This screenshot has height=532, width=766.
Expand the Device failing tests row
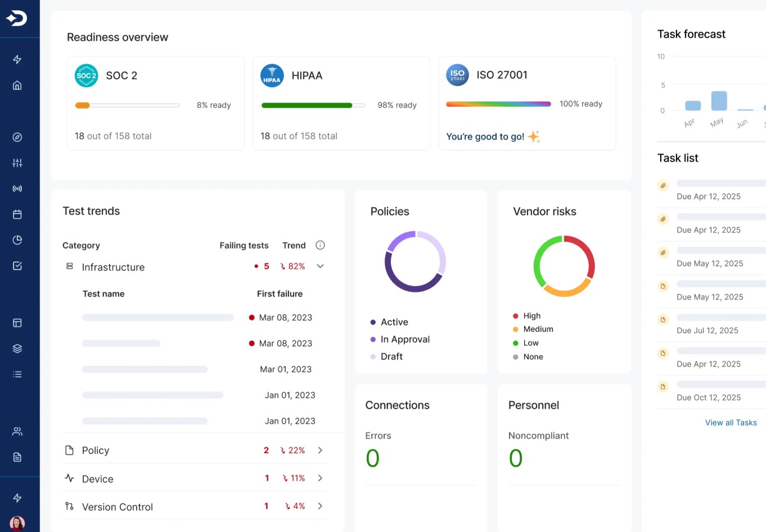click(320, 478)
